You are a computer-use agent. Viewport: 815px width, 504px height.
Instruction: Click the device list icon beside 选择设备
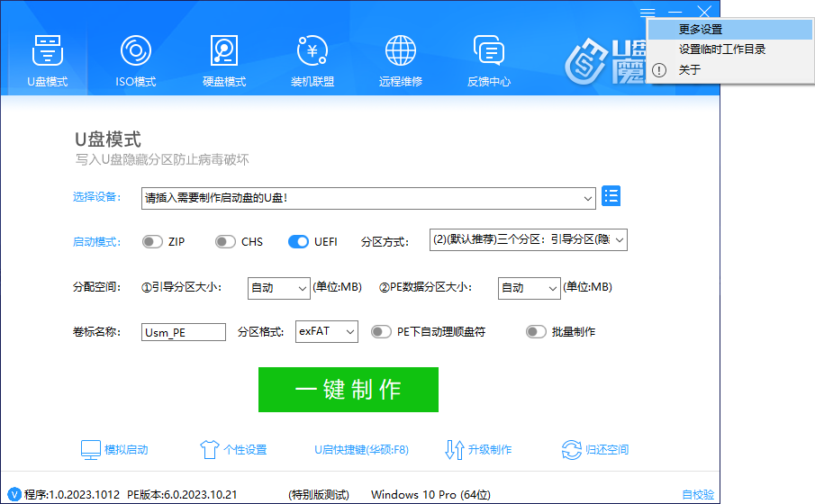611,196
